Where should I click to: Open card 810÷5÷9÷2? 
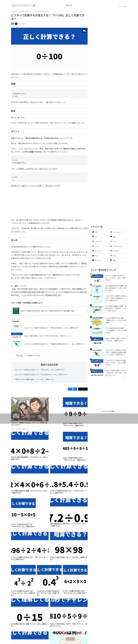pyautogui.click(x=69, y=613)
